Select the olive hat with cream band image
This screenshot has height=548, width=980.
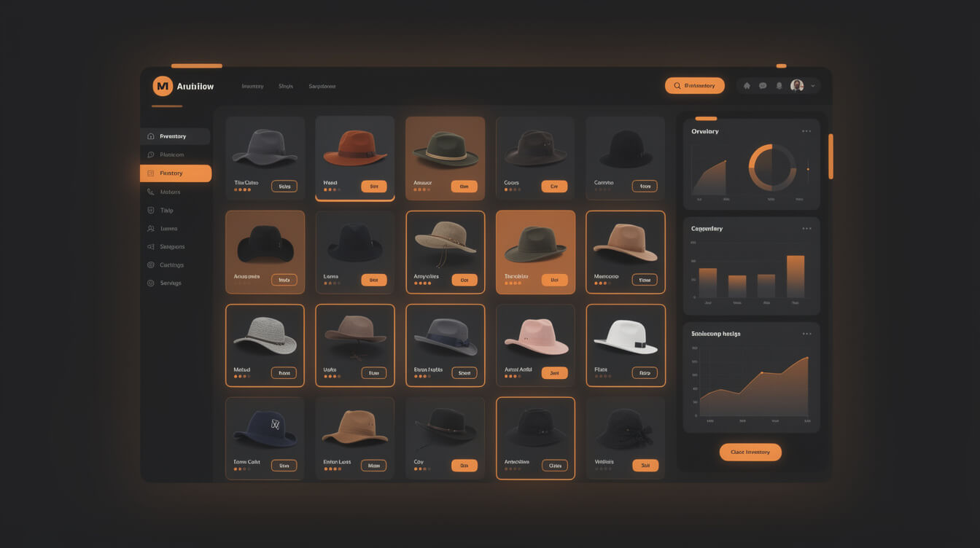pos(445,149)
